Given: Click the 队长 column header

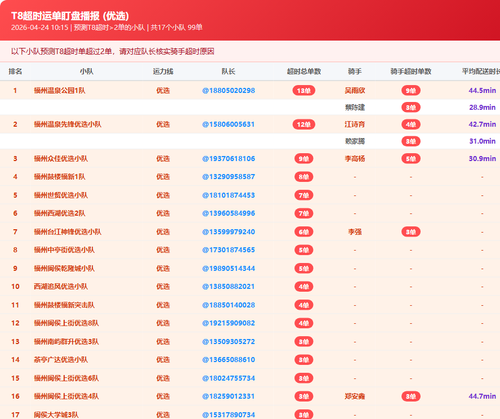Looking at the screenshot, I should click(x=228, y=71).
